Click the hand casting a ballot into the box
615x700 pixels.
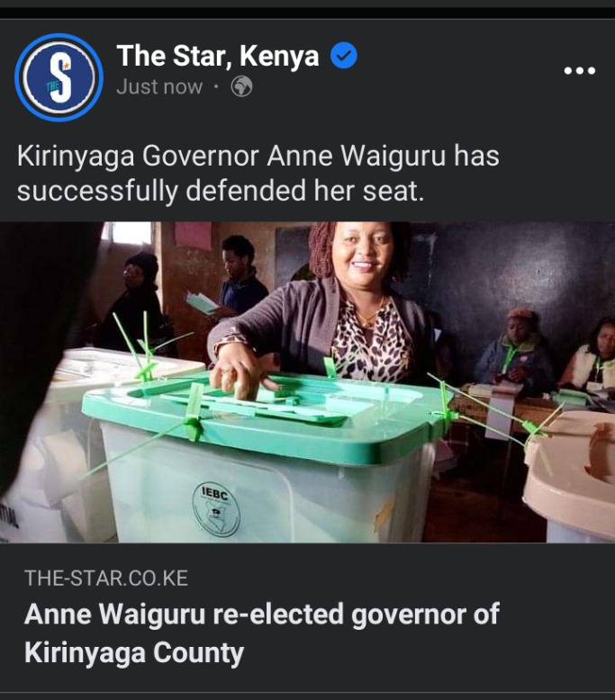[x=240, y=374]
